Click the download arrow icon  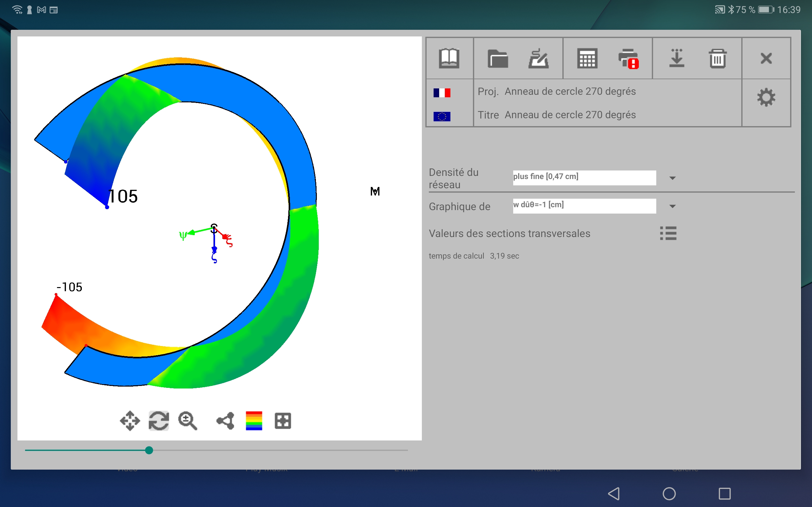pos(677,59)
